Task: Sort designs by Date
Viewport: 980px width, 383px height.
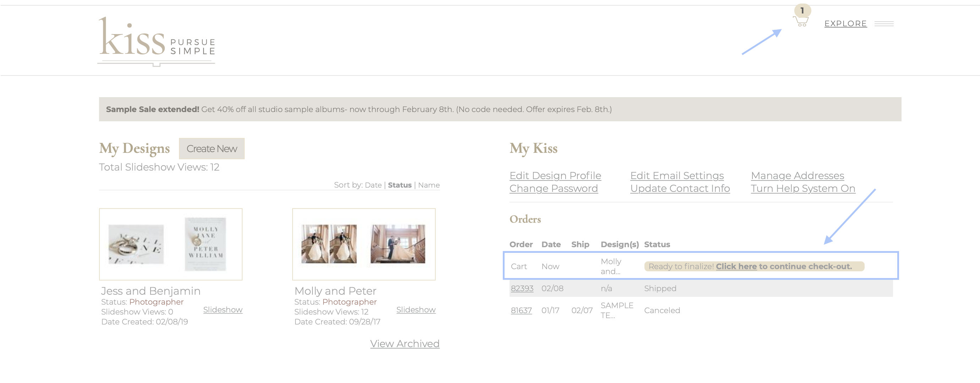Action: [x=373, y=185]
